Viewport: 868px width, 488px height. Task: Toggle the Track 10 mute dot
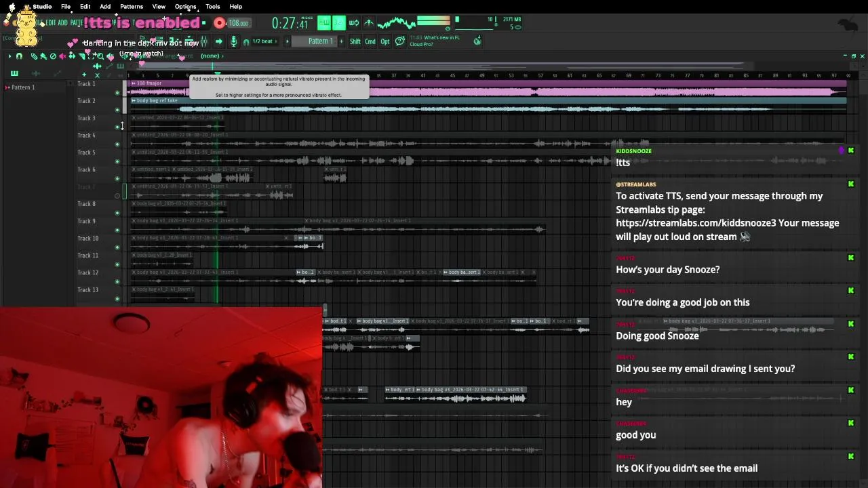tap(117, 247)
